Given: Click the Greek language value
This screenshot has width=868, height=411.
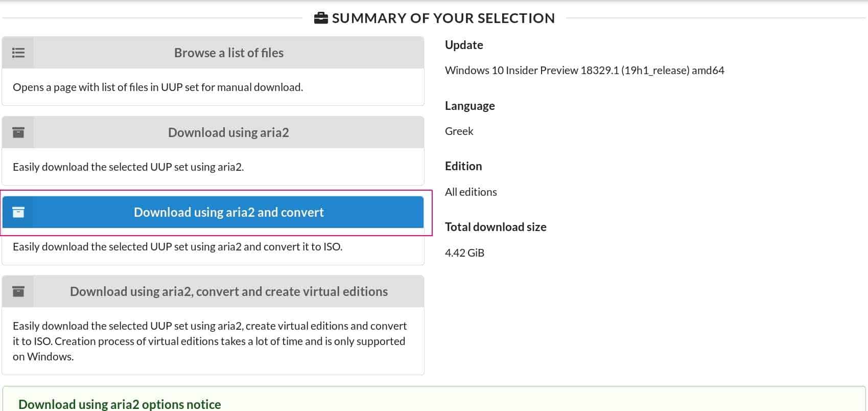Looking at the screenshot, I should click(459, 131).
